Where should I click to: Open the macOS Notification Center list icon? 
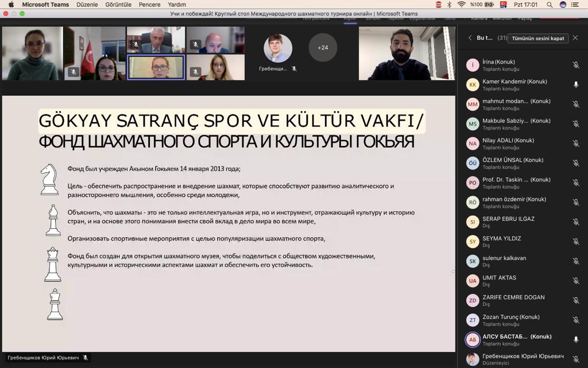point(577,5)
